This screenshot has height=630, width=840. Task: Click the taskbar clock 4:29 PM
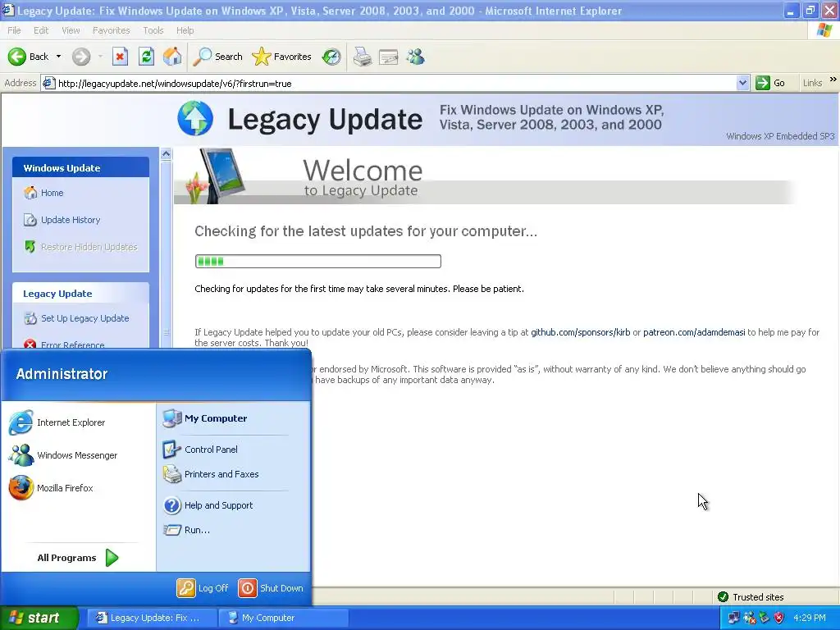pyautogui.click(x=810, y=618)
